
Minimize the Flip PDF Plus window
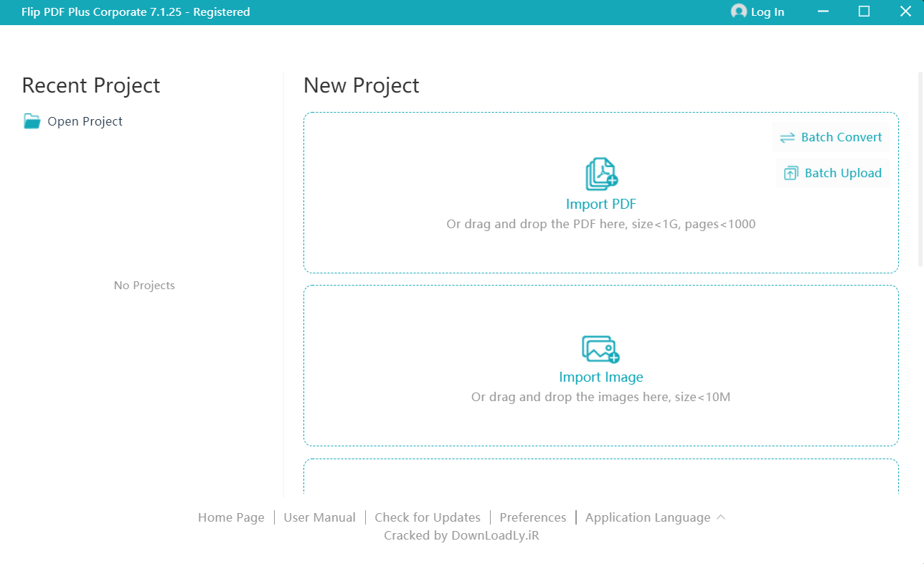click(x=822, y=11)
